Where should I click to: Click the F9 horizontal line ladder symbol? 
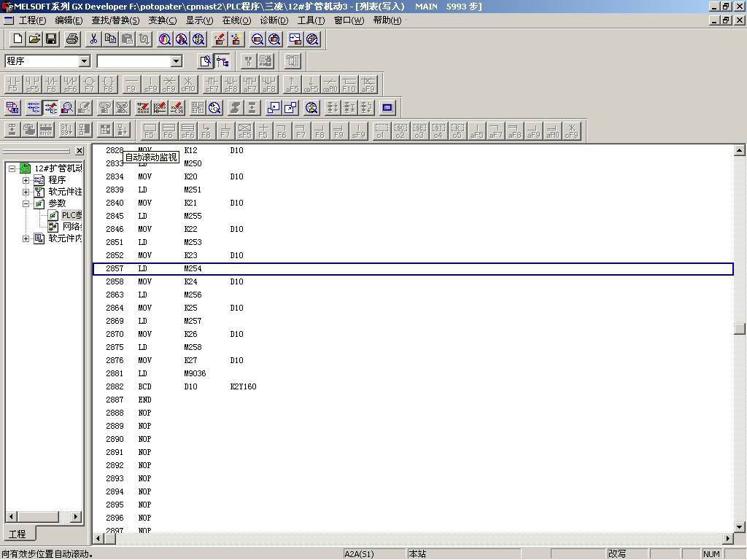point(131,85)
